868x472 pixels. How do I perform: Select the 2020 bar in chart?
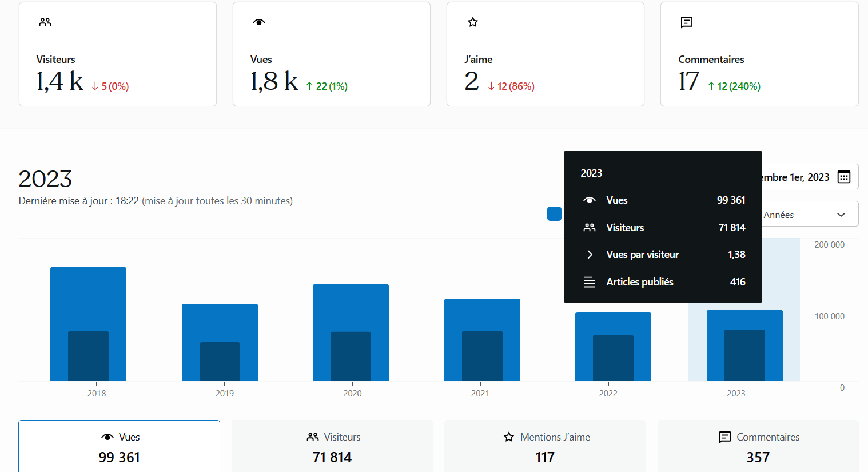point(351,332)
